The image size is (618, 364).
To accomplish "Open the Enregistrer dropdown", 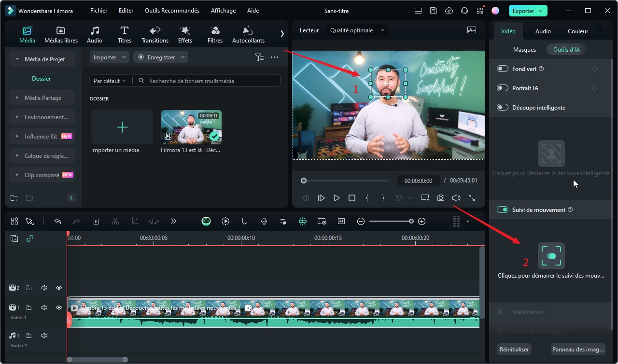I will coord(161,57).
